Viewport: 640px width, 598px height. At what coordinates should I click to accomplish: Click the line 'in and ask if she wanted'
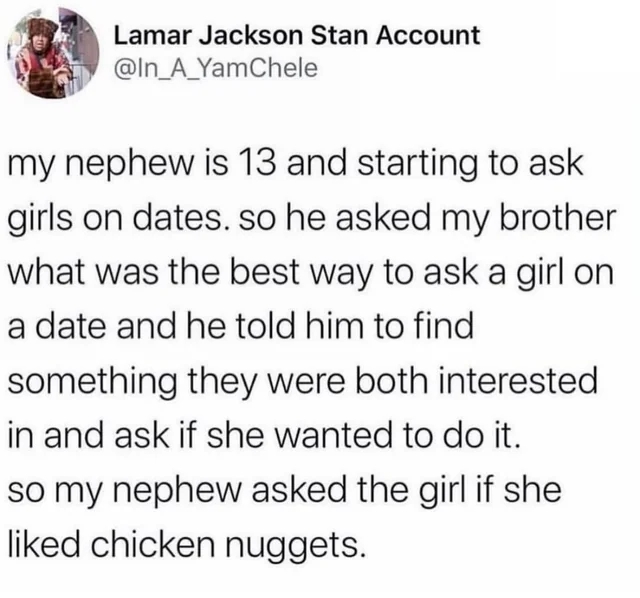click(264, 436)
